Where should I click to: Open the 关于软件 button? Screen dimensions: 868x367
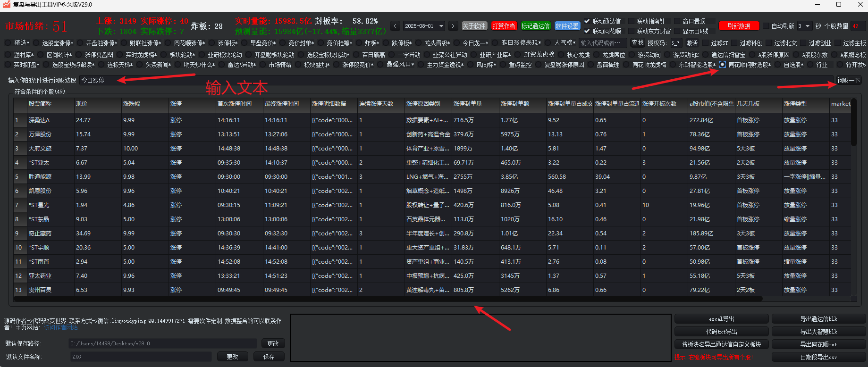pos(474,26)
